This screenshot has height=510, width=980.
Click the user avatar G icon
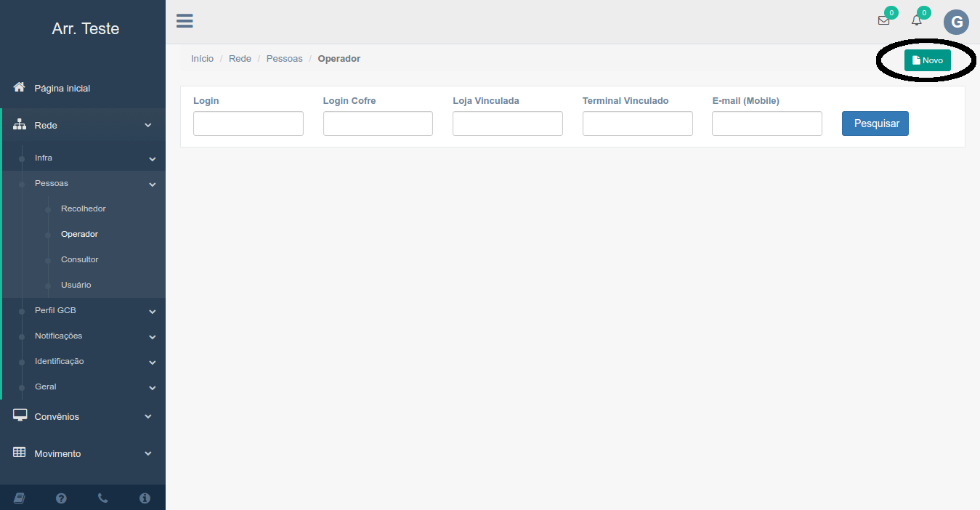[956, 22]
